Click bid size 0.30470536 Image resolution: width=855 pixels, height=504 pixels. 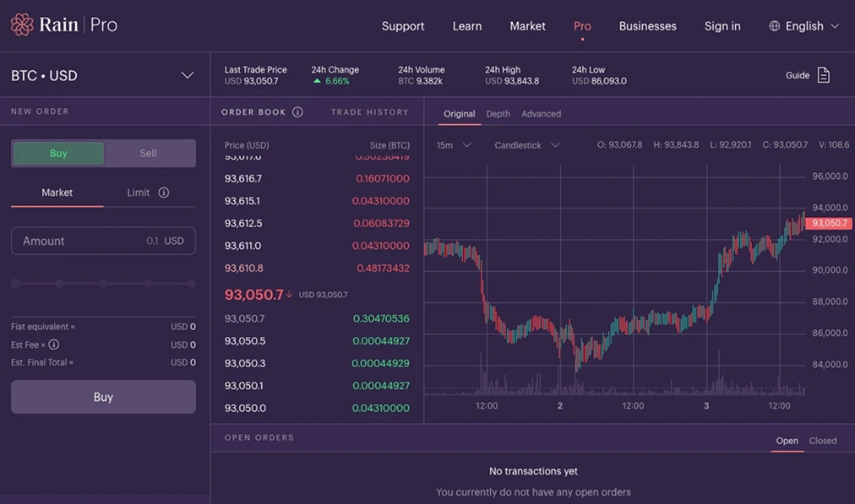pyautogui.click(x=380, y=318)
